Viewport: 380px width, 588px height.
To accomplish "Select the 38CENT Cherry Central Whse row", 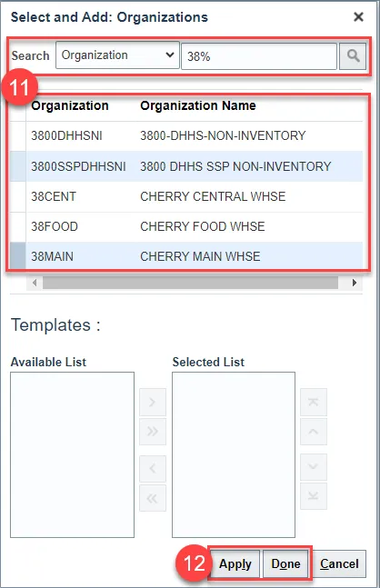I will (x=186, y=196).
